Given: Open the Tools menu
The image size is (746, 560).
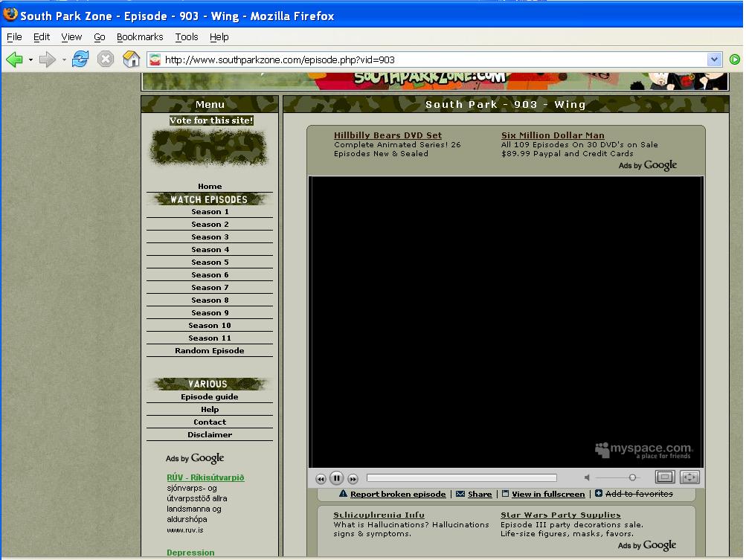Looking at the screenshot, I should pyautogui.click(x=186, y=36).
